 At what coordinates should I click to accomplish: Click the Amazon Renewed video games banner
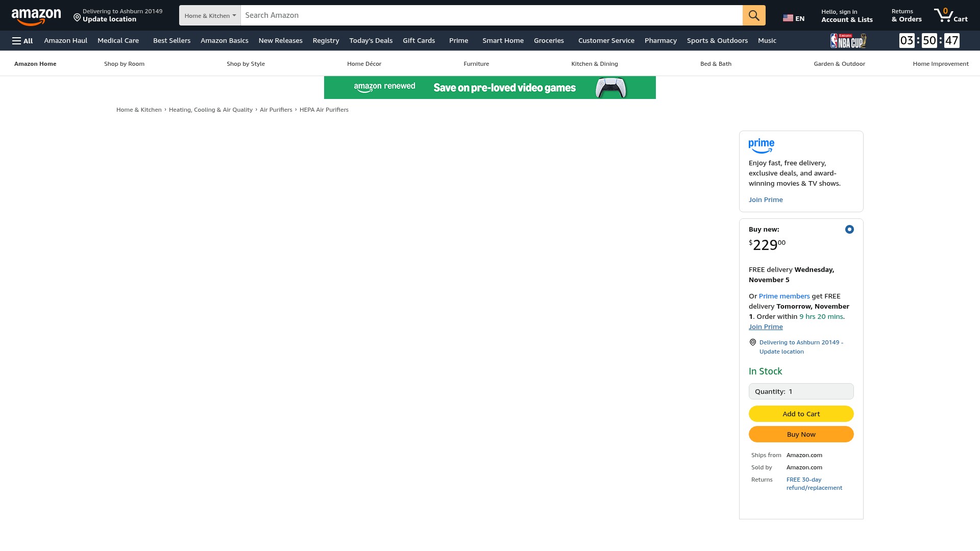[x=490, y=88]
